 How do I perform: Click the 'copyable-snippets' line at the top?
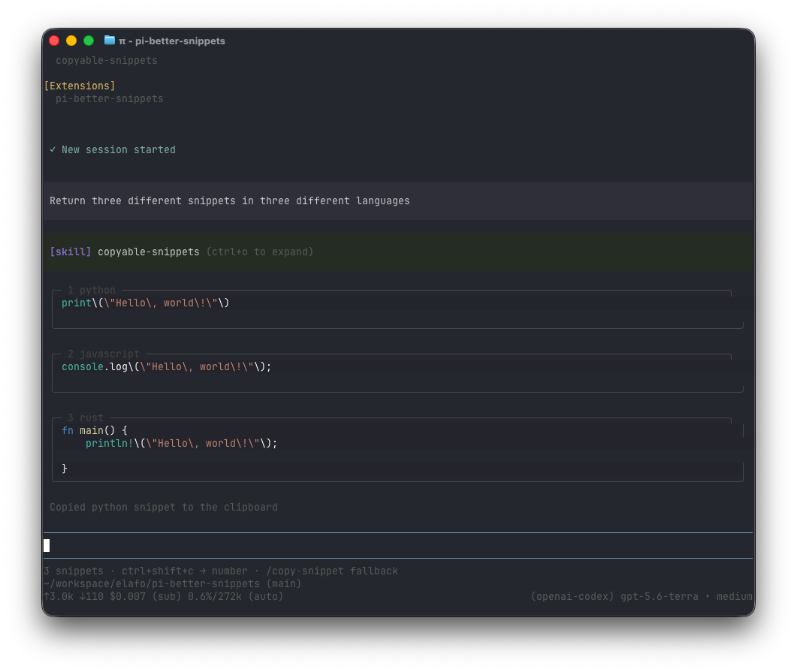coord(107,61)
